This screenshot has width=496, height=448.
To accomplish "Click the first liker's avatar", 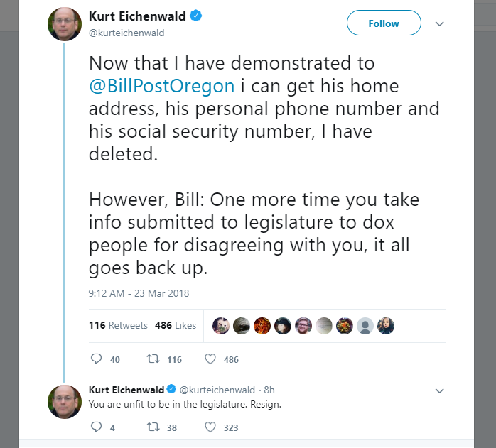I will 221,326.
